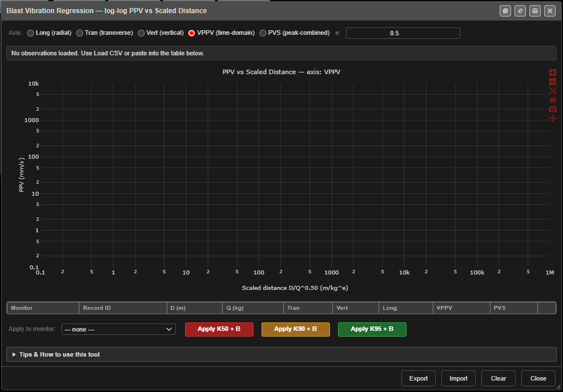563x392 pixels.
Task: Pin the dialog with the pushpin icon
Action: click(x=520, y=11)
